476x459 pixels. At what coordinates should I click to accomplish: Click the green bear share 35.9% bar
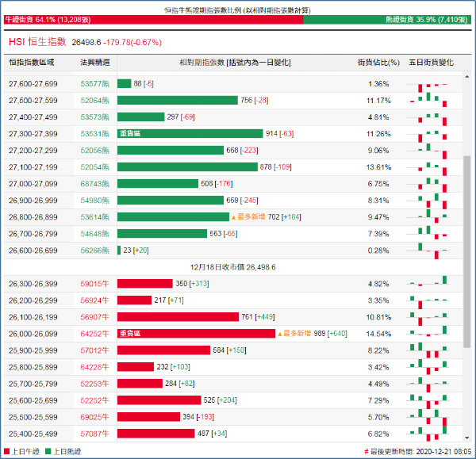pyautogui.click(x=387, y=20)
